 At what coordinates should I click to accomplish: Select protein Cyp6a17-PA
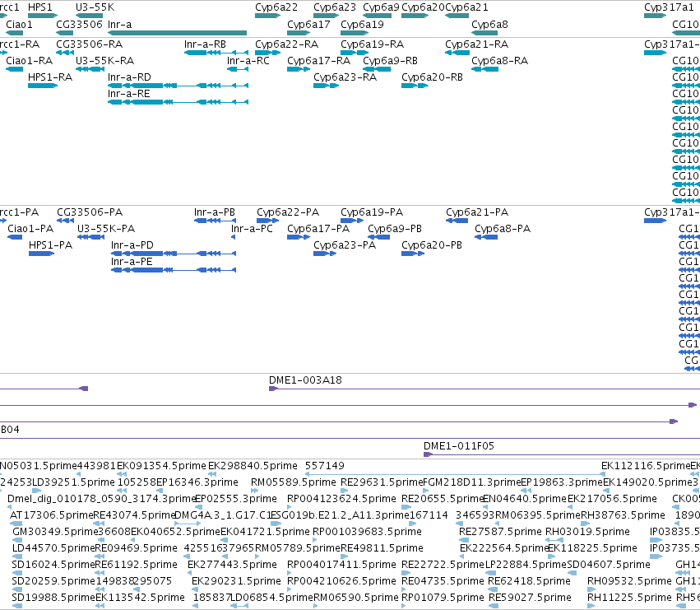pyautogui.click(x=299, y=237)
